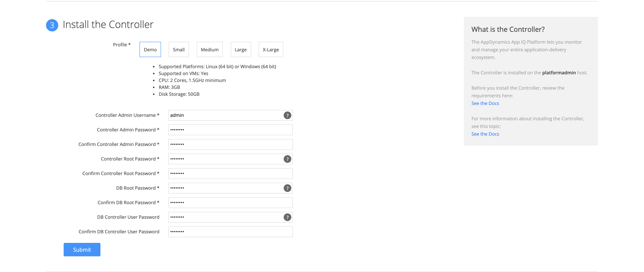Select the Medium profile option

pos(209,49)
